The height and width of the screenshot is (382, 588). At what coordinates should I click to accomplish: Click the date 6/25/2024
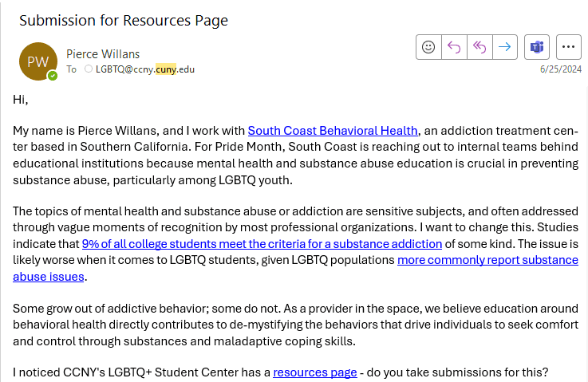pyautogui.click(x=561, y=69)
